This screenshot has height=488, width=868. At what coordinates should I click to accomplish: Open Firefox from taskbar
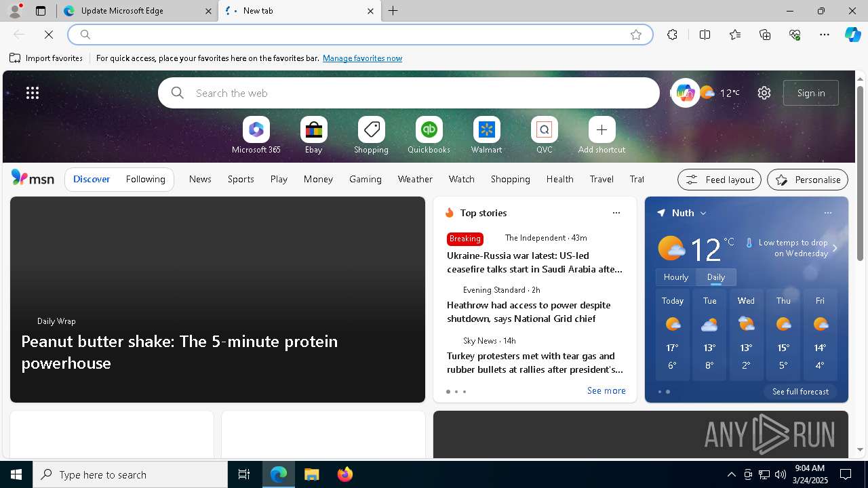345,474
